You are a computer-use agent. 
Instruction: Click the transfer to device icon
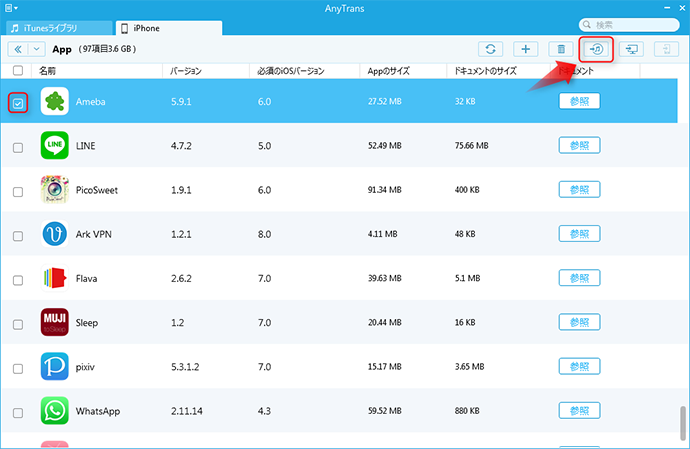click(667, 49)
